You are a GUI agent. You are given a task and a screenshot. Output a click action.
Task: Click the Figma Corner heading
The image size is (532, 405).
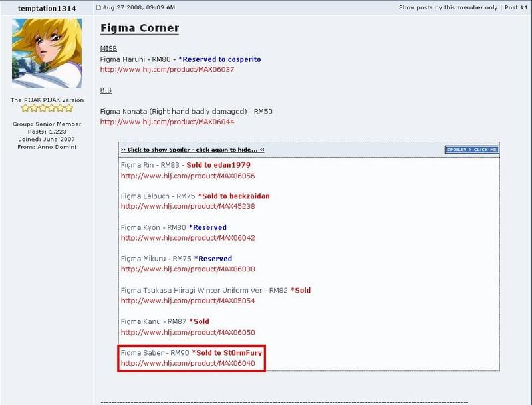(140, 29)
